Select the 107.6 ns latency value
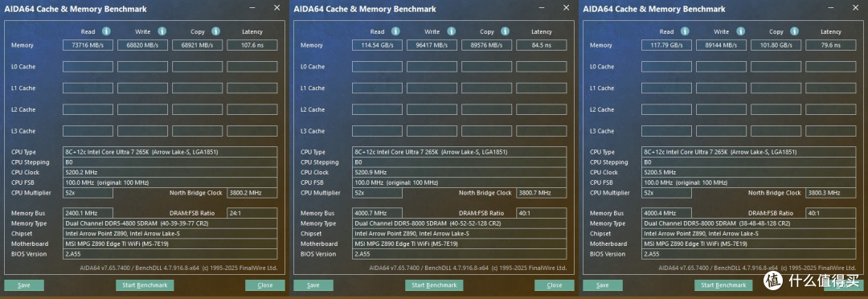Viewport: 868px width, 299px height. click(x=252, y=45)
